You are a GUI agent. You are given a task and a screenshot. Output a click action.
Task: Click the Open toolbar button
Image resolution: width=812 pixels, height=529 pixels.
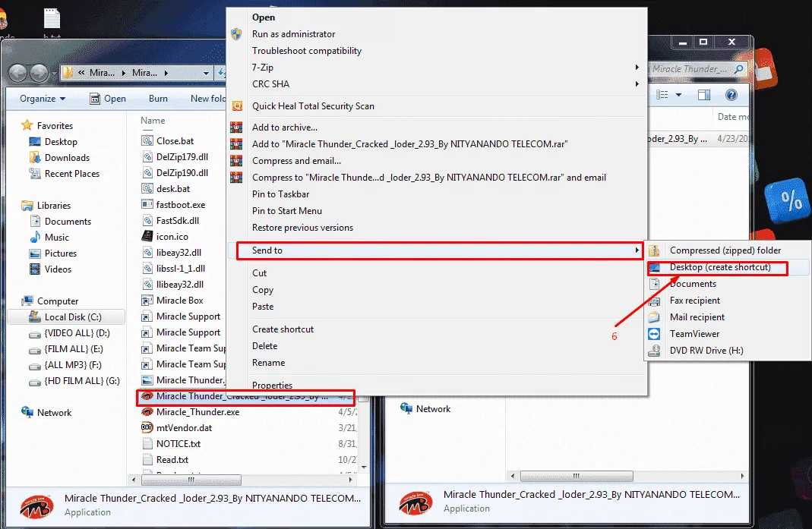click(x=108, y=99)
